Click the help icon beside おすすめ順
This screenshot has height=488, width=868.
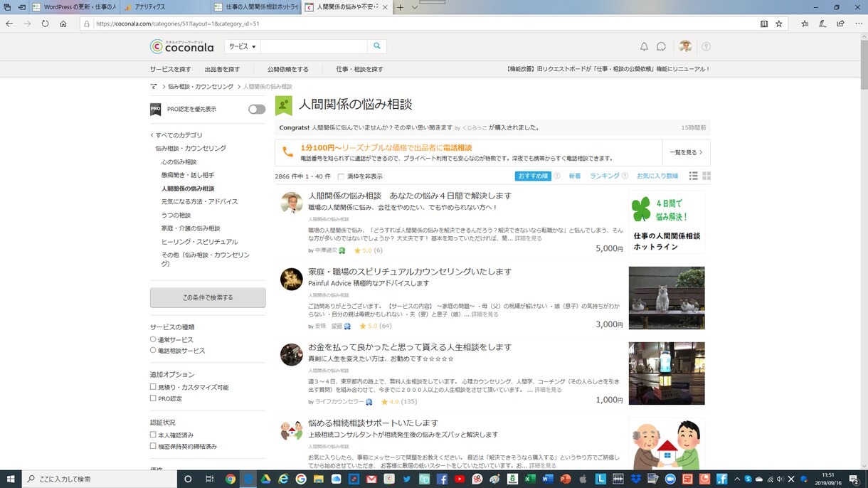click(557, 176)
